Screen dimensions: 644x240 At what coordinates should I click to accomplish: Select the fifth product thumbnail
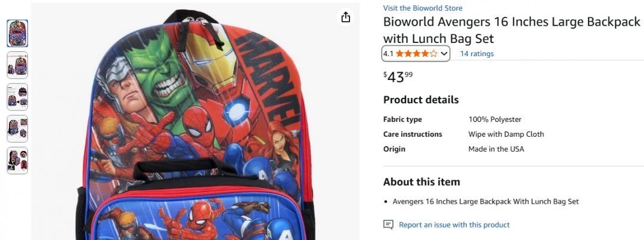click(x=17, y=160)
